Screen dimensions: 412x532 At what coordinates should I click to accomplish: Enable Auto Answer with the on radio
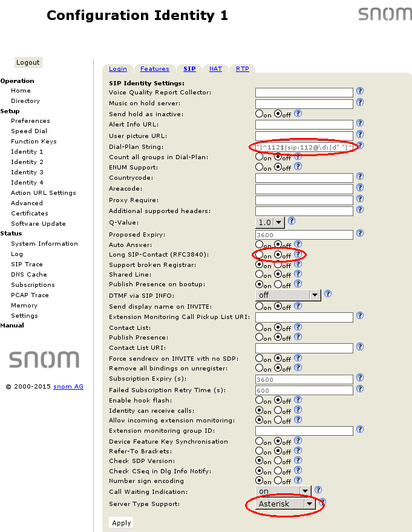[260, 245]
